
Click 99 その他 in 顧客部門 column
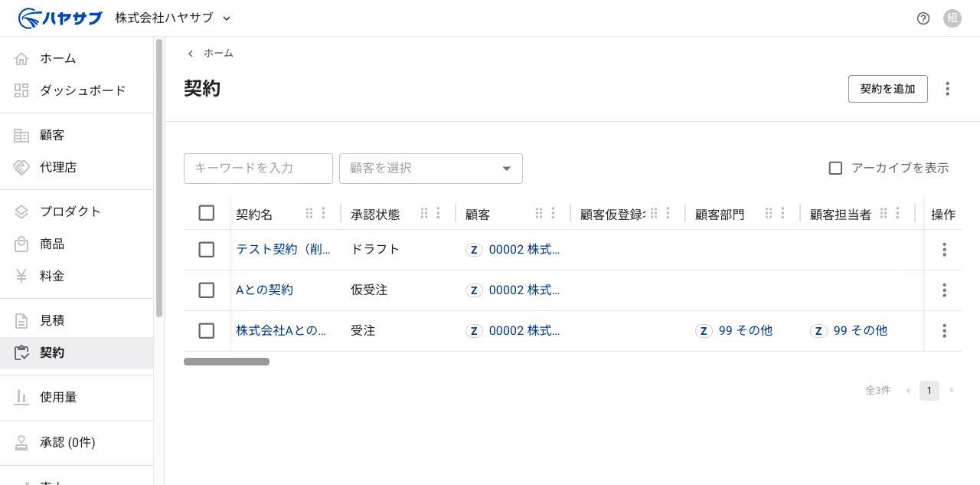click(746, 331)
